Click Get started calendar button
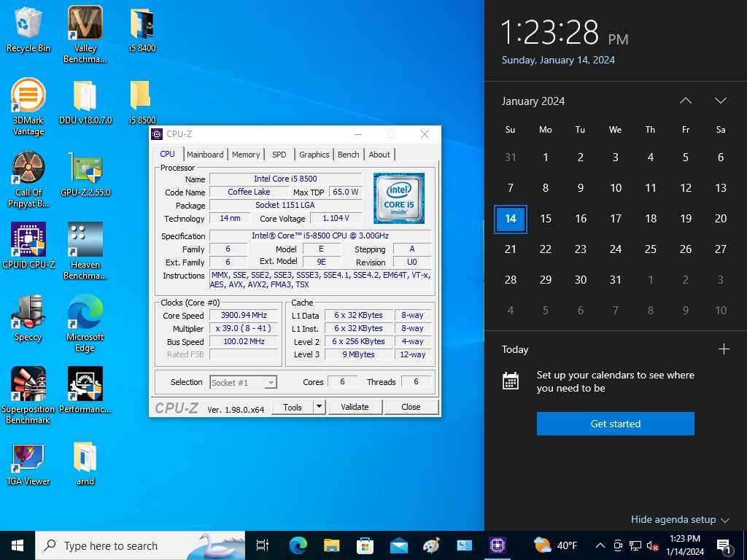 pos(615,424)
